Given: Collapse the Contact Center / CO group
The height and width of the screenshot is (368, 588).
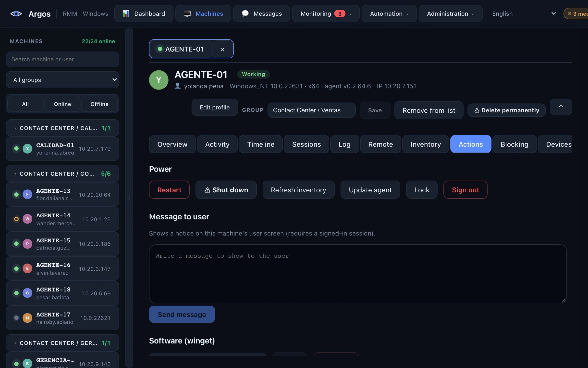Looking at the screenshot, I should 62,174.
